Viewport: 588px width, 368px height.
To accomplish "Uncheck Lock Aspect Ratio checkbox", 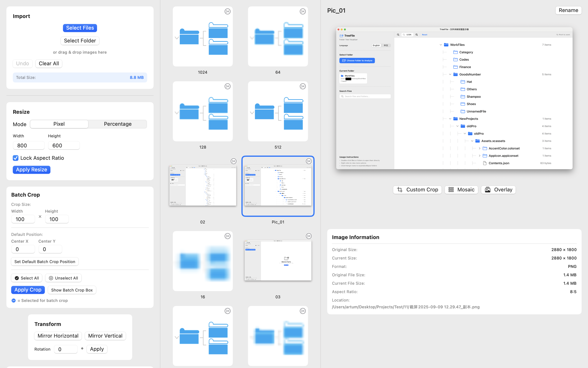I will coord(16,158).
